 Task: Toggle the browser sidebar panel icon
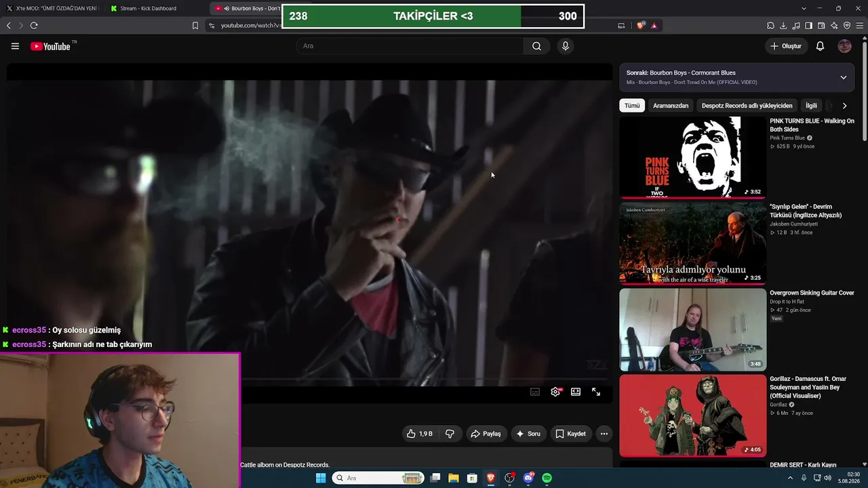coord(808,26)
